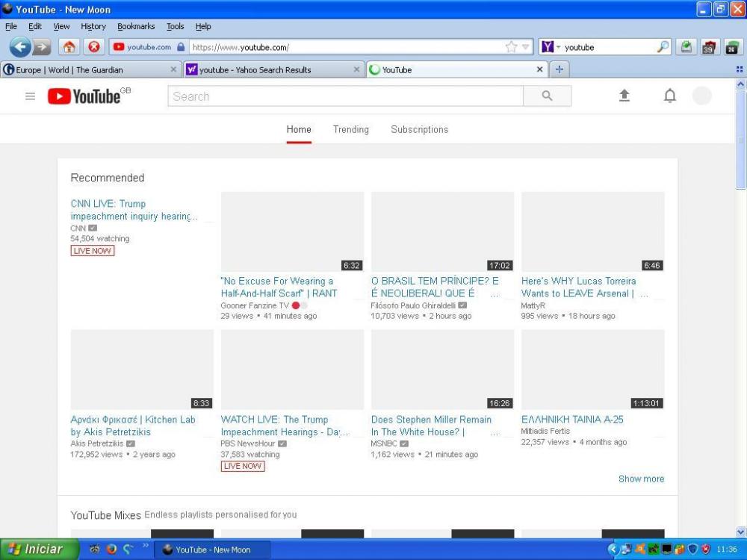
Task: Click the browser back arrow
Action: point(20,47)
